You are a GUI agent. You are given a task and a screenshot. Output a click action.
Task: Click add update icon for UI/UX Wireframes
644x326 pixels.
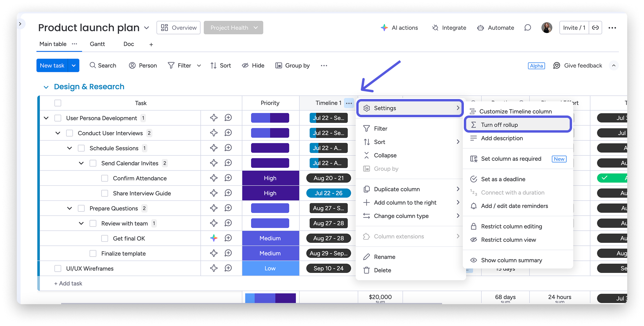(228, 268)
